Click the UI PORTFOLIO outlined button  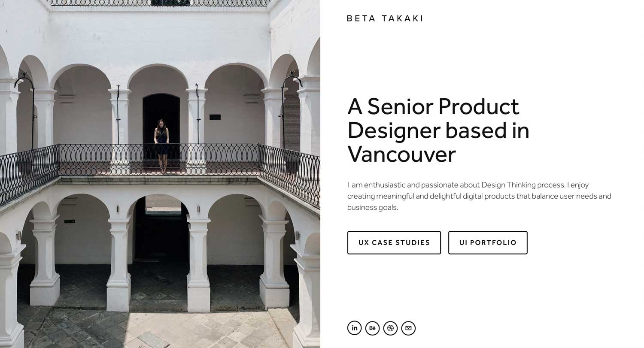click(488, 242)
